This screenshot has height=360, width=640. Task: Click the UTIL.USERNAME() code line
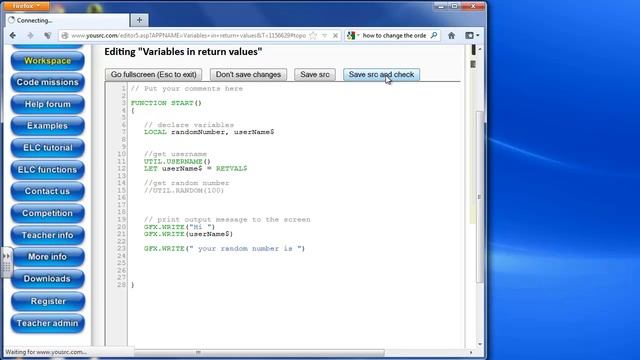pyautogui.click(x=177, y=162)
